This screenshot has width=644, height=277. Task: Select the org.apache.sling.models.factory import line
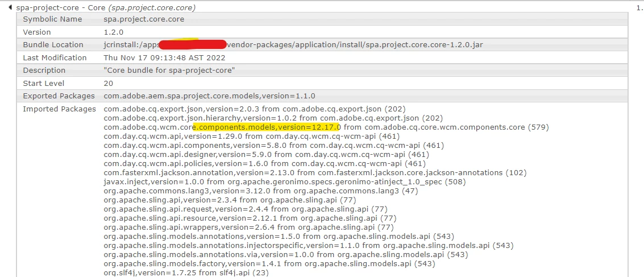pos(269,263)
